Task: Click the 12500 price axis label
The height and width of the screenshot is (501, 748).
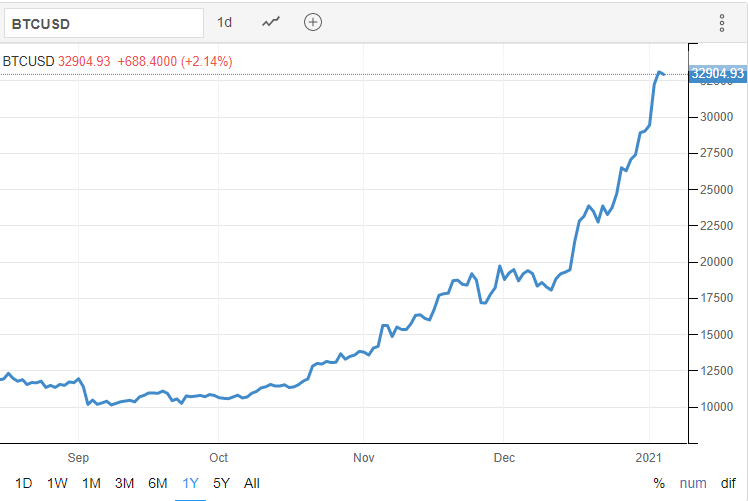Action: 717,371
